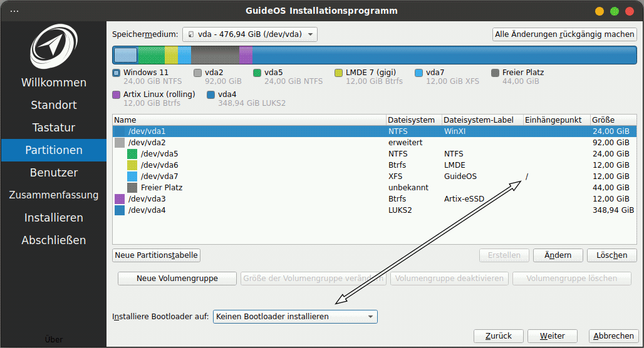The image size is (644, 348).
Task: Select the dark gray free space bar segment
Action: point(216,55)
